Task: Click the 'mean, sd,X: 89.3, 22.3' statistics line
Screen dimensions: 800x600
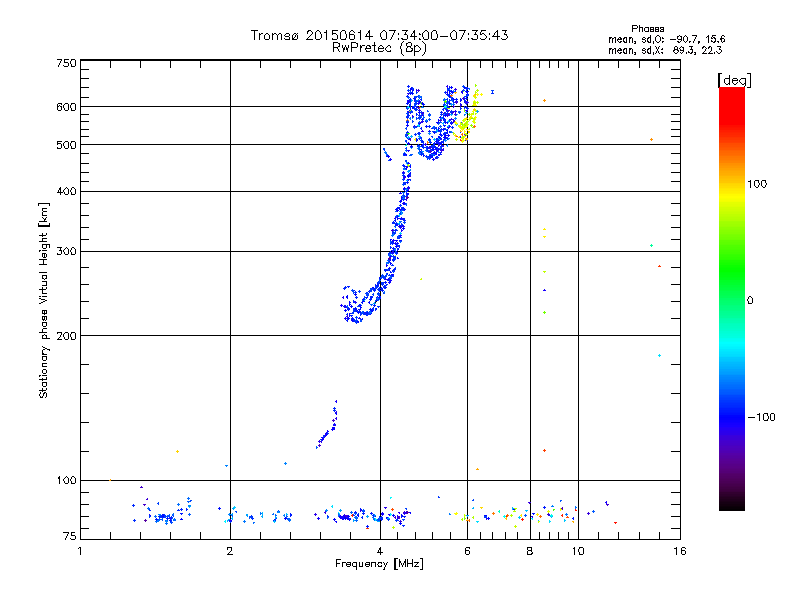Action: pyautogui.click(x=665, y=50)
